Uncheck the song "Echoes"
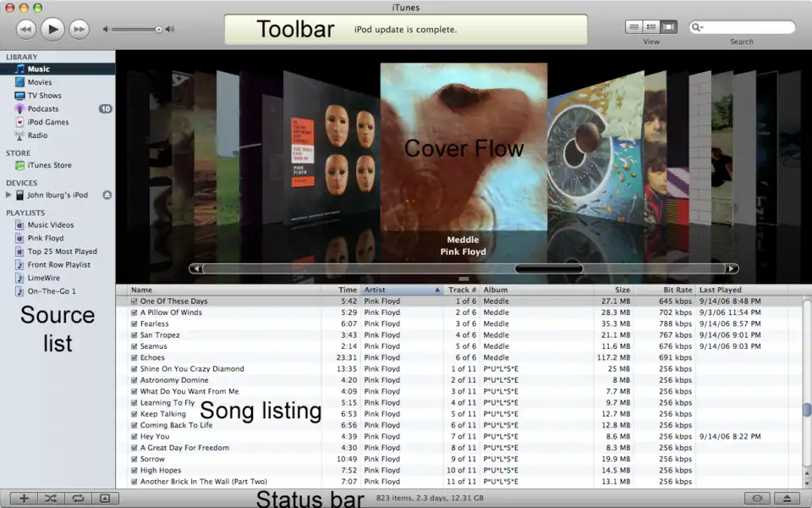 pyautogui.click(x=134, y=357)
